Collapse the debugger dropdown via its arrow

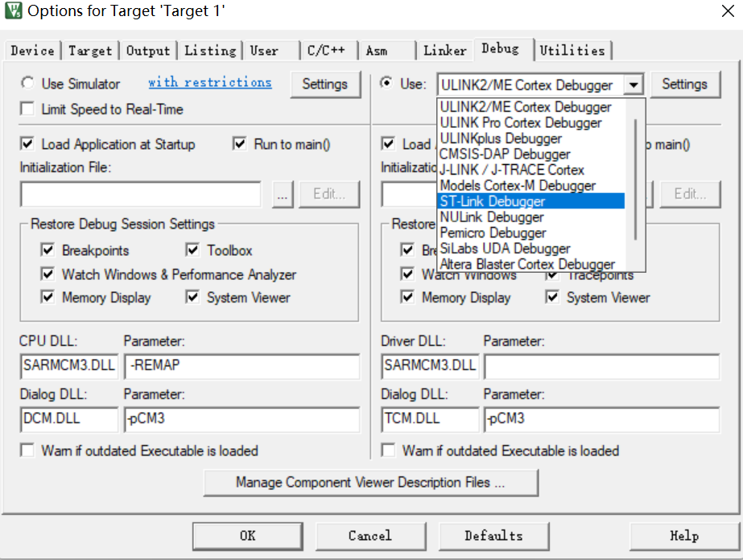[x=633, y=85]
